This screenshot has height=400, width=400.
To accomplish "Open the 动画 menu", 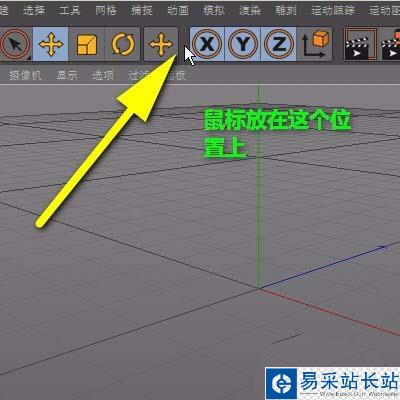I will (x=178, y=11).
